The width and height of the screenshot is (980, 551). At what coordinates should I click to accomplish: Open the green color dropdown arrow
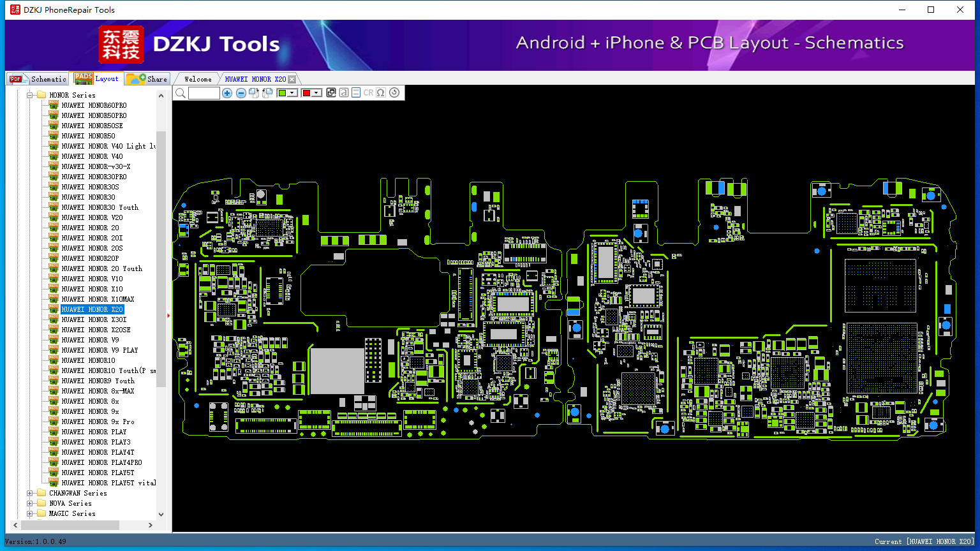[293, 93]
